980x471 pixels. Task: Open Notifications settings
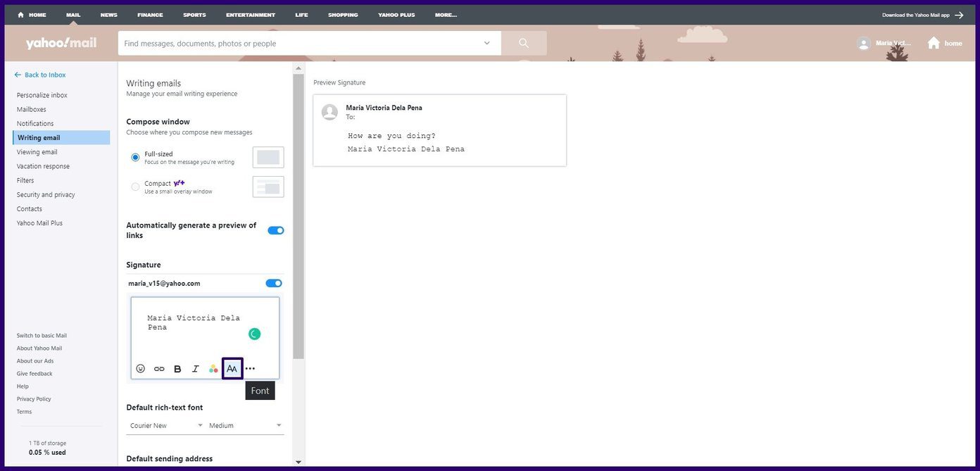coord(35,123)
